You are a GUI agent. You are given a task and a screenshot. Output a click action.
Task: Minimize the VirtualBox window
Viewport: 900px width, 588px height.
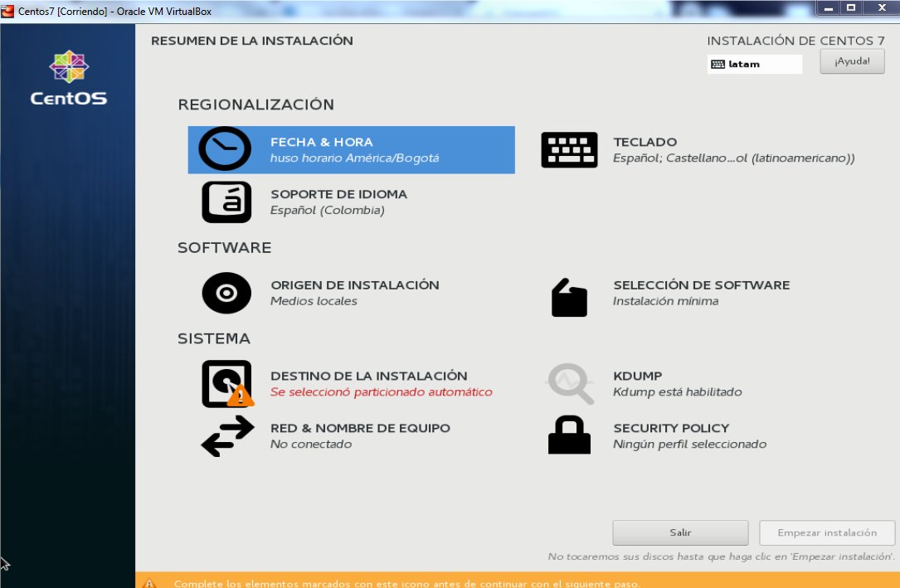pos(829,8)
